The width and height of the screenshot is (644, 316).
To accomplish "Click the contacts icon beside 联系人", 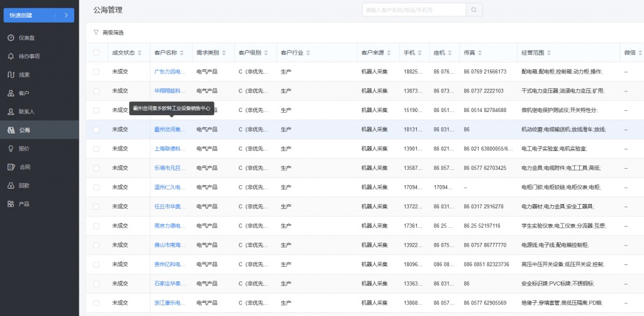I will (11, 111).
